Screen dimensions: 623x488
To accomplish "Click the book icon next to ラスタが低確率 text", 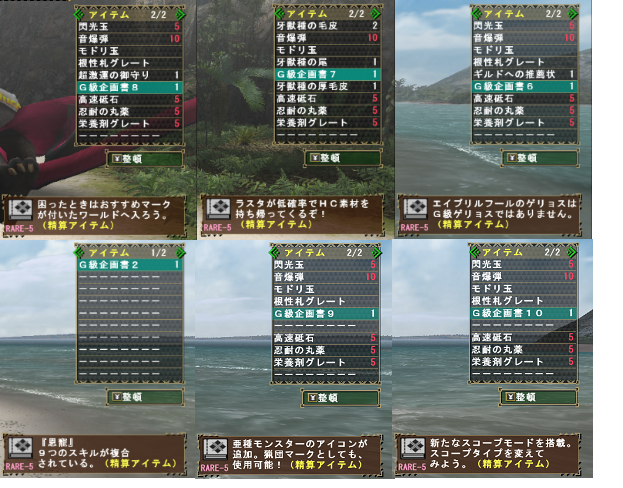I will pos(218,209).
